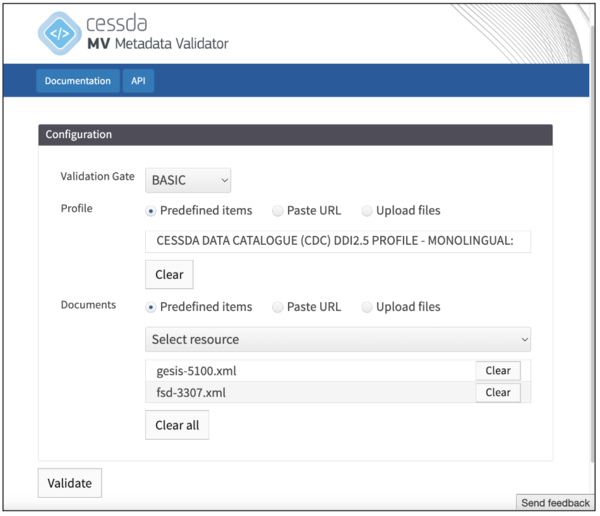Remove fsd-3307.xml with its Clear button
The width and height of the screenshot is (600, 516).
pos(497,393)
